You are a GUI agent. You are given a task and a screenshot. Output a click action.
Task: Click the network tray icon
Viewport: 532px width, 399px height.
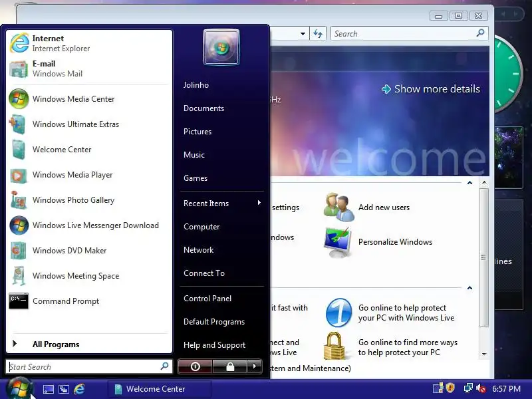468,388
